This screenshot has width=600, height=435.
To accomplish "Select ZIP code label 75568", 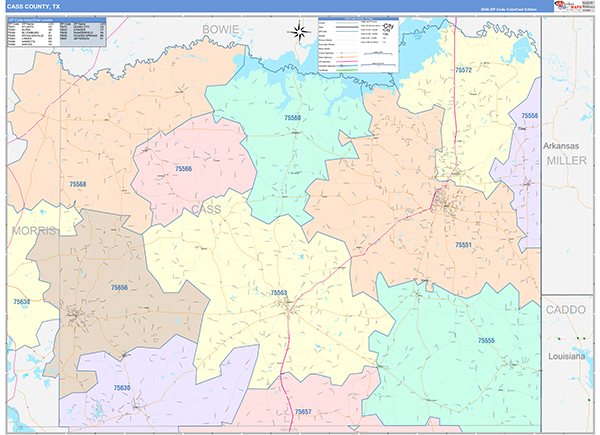I will [x=78, y=184].
